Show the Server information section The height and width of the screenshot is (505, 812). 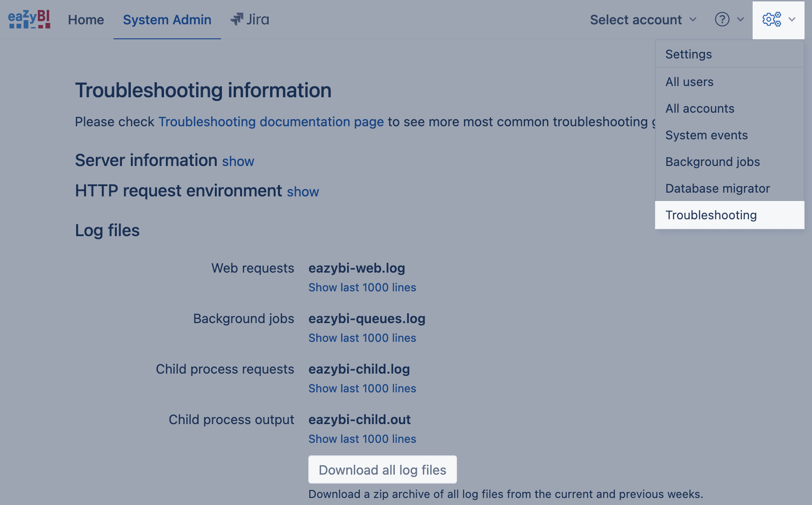[x=238, y=162]
